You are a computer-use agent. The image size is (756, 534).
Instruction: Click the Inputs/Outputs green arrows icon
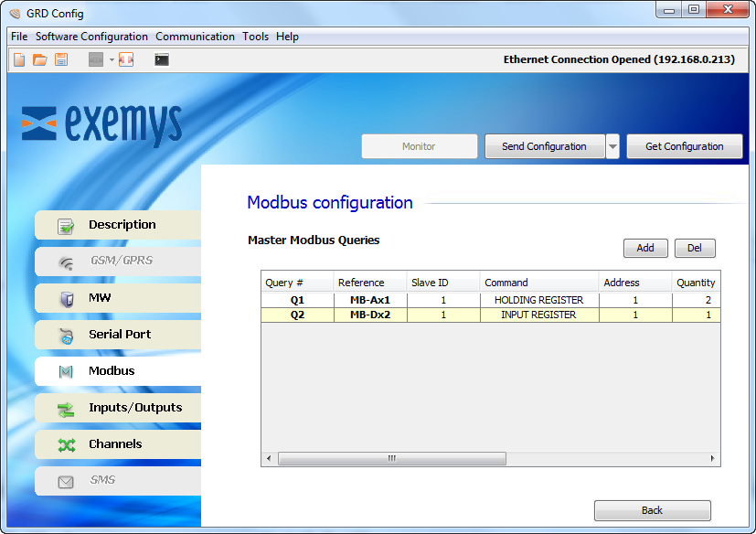pos(66,408)
